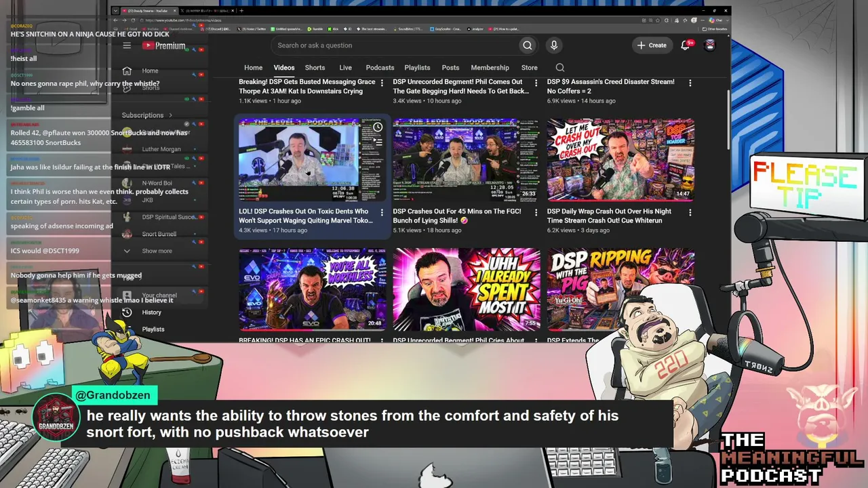The width and height of the screenshot is (868, 488).
Task: Switch to the channel Playlists tab
Action: click(x=417, y=68)
